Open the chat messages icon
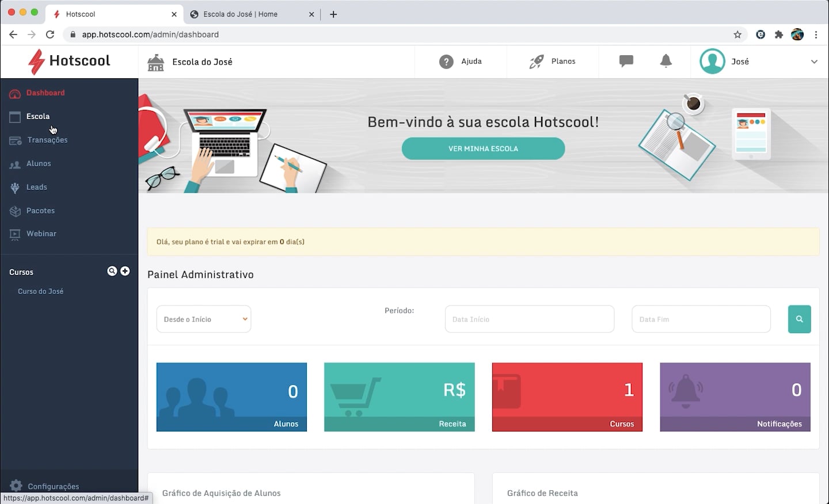The width and height of the screenshot is (829, 504). [626, 61]
